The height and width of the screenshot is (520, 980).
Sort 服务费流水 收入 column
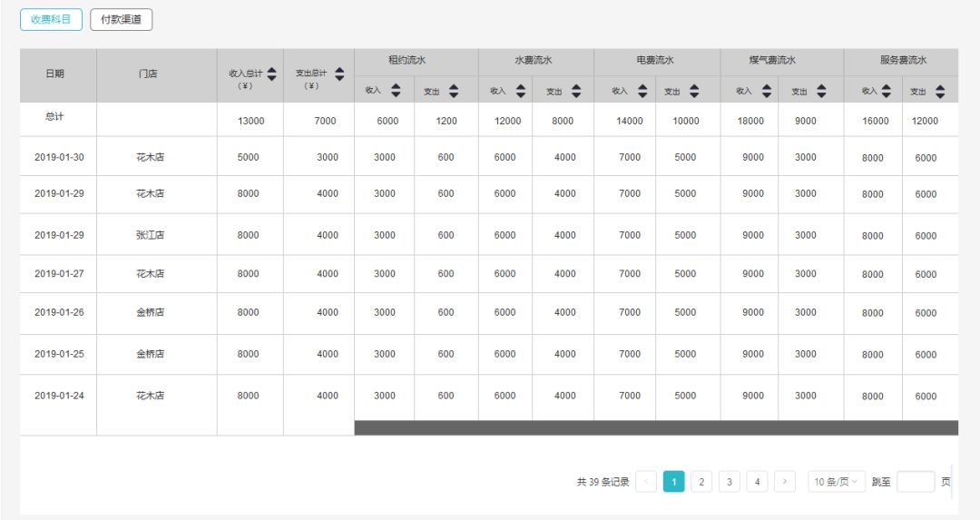point(887,92)
